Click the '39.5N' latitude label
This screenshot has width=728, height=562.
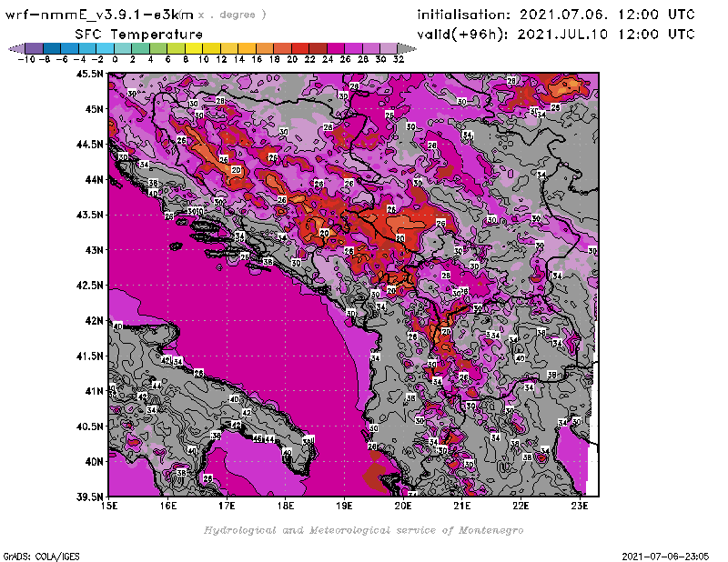coord(90,497)
